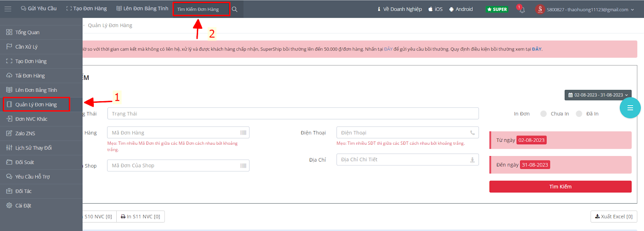Click the In S11 NVC [0] print button
The image size is (644, 231).
click(140, 216)
